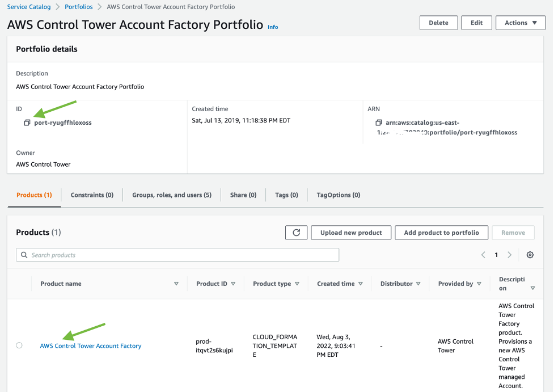Copy the portfolio ARN to clipboard
This screenshot has height=392, width=554.
[379, 121]
